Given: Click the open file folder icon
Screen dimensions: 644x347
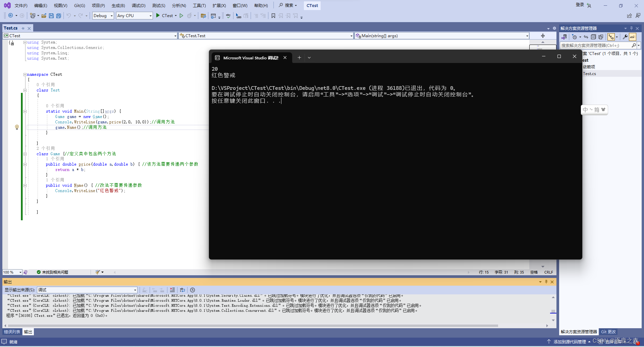Looking at the screenshot, I should coord(44,15).
